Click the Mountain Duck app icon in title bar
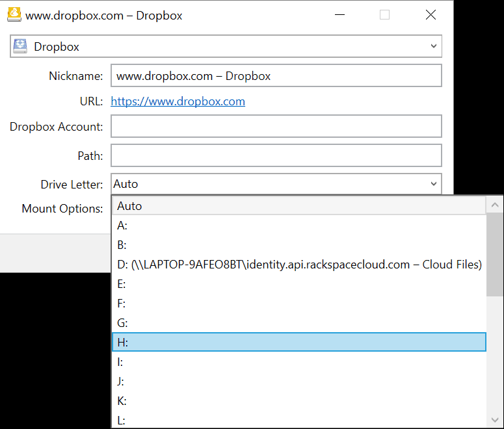 coord(14,14)
